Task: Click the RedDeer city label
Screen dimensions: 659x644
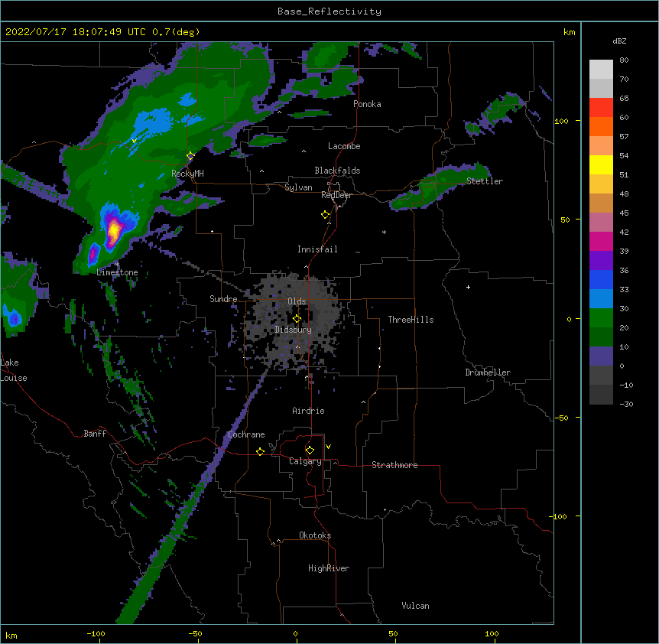Action: 336,195
